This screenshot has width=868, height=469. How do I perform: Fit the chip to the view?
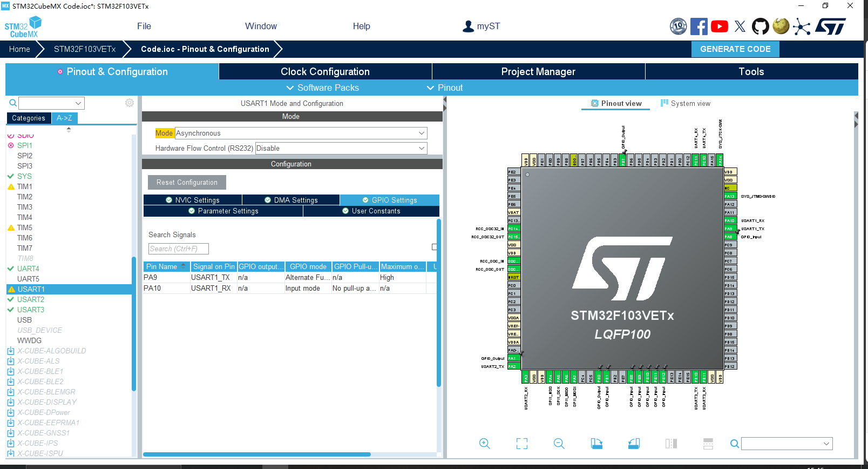[522, 444]
